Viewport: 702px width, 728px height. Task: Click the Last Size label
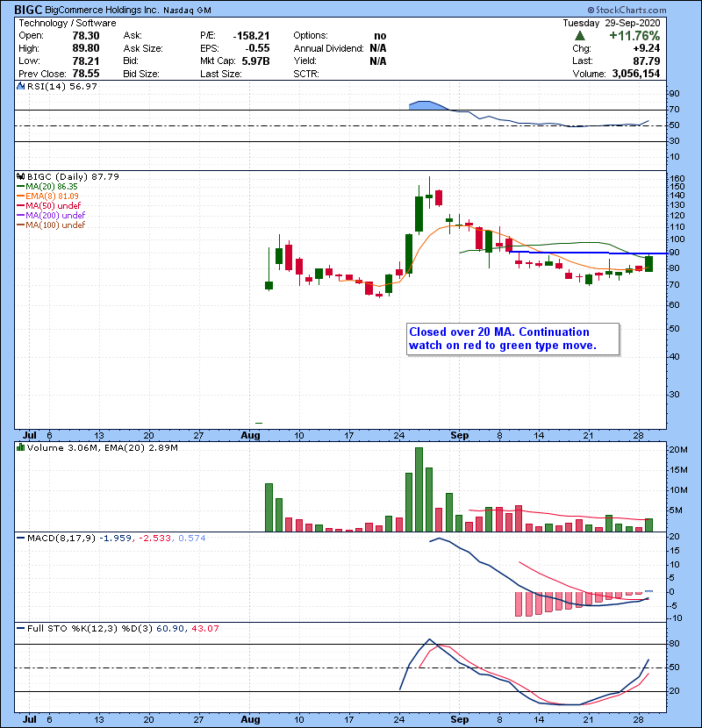point(220,74)
